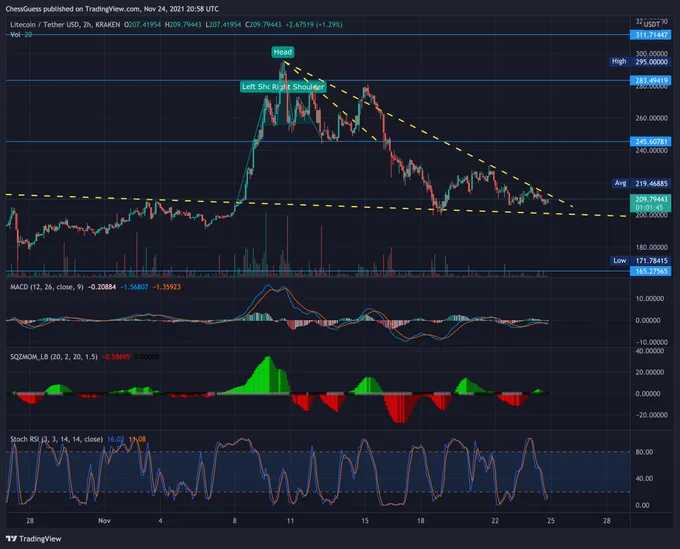
Task: Click the MACD value -0.20884
Action: tap(102, 287)
